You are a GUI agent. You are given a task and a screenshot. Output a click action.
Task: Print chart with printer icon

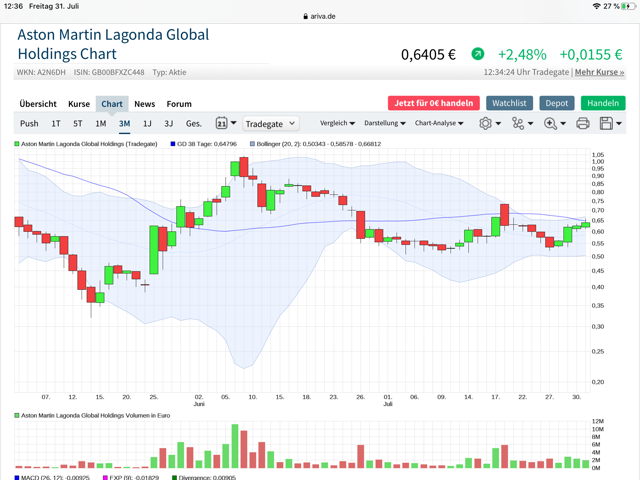[x=582, y=123]
